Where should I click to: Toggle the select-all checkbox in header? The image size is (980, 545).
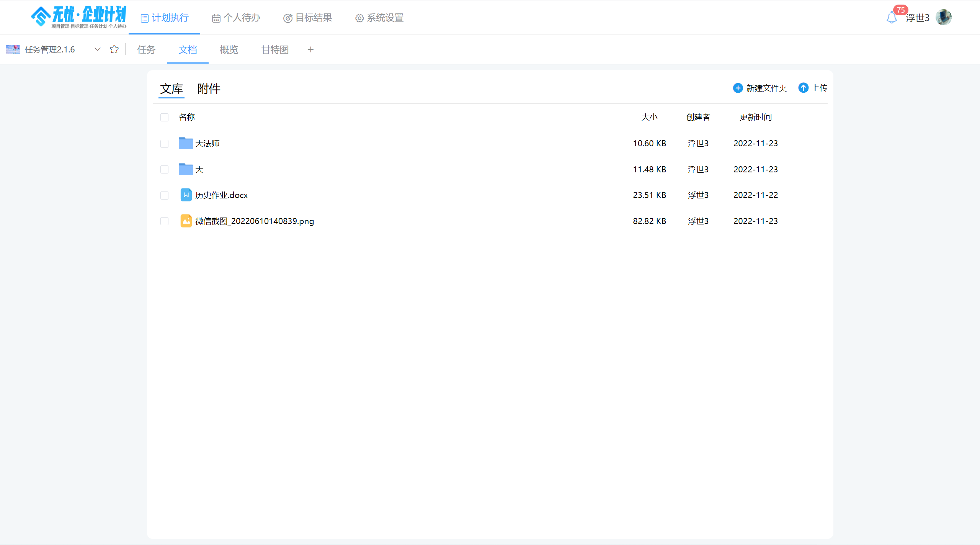(x=164, y=117)
